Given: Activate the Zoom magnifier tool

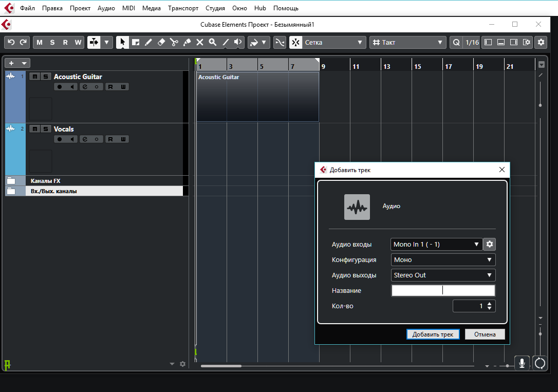Looking at the screenshot, I should (x=212, y=43).
